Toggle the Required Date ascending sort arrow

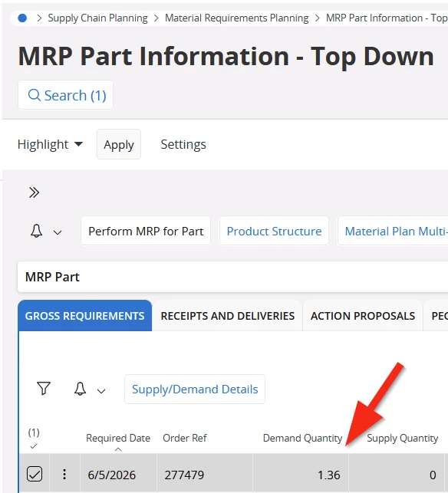118,449
